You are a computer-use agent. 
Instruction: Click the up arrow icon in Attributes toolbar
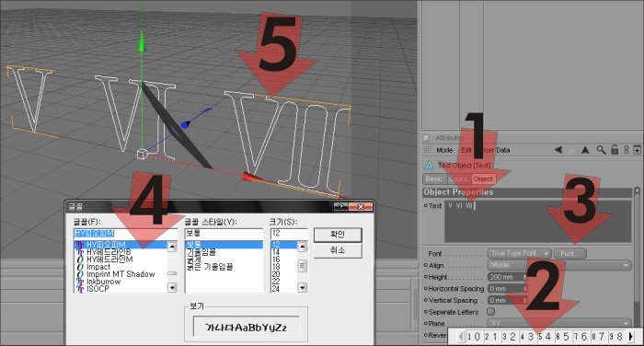[585, 150]
